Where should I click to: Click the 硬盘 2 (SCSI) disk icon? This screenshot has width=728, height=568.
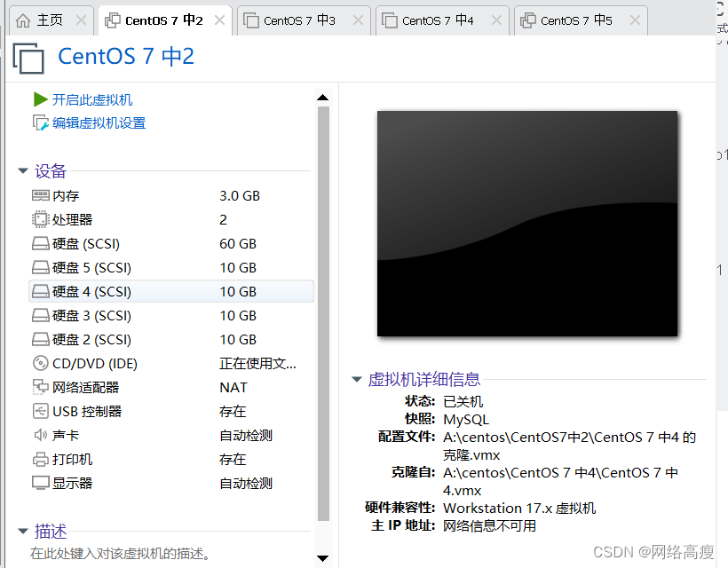(40, 340)
